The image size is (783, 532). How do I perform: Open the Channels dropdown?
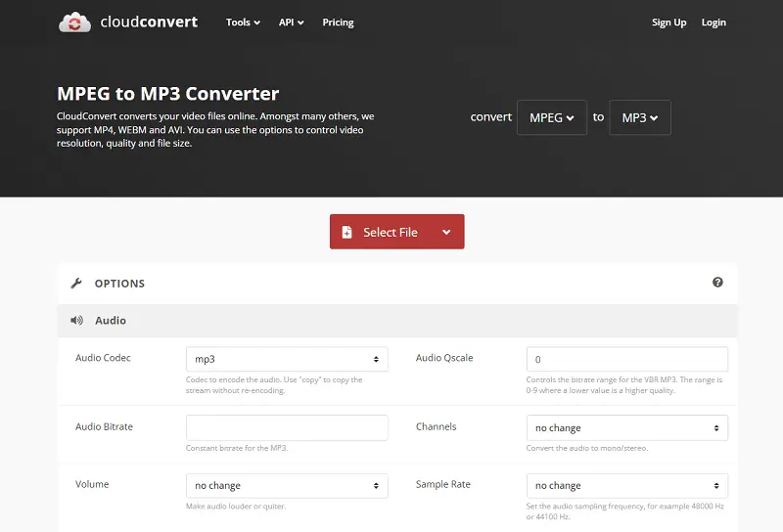coord(626,427)
